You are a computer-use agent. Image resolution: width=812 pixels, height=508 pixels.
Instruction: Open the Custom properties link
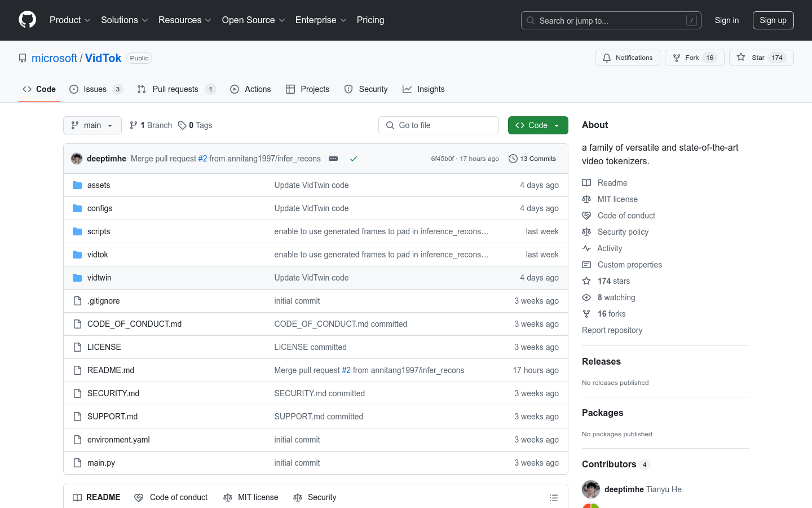click(630, 265)
